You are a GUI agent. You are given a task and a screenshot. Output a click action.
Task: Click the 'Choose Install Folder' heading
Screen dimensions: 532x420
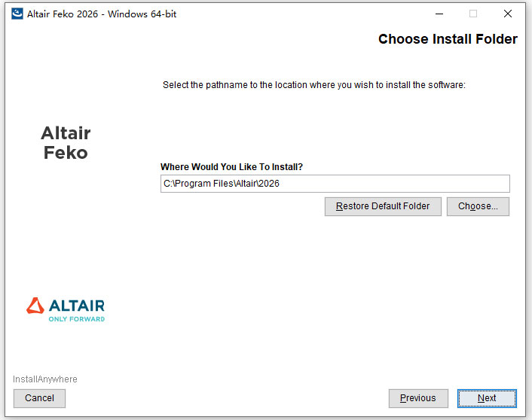448,39
